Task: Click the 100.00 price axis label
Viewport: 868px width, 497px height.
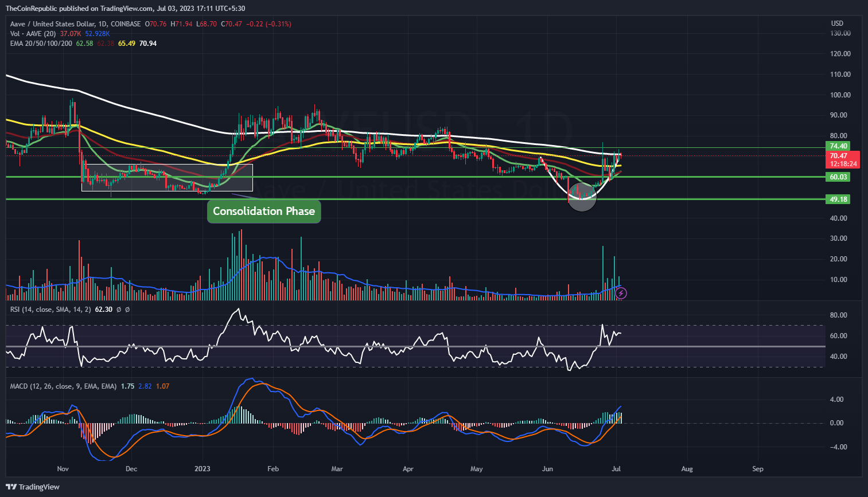Action: click(840, 95)
